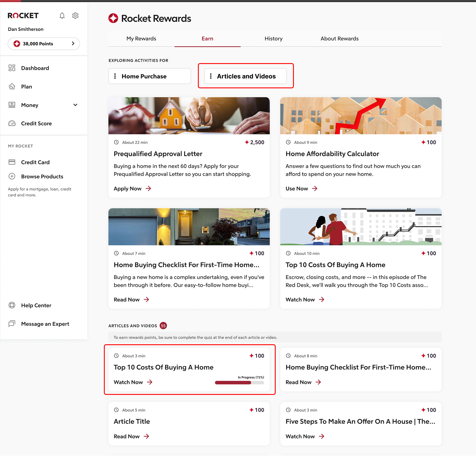Click Watch Now on in-progress Top 10 Costs
Image resolution: width=476 pixels, height=458 pixels.
coord(133,382)
